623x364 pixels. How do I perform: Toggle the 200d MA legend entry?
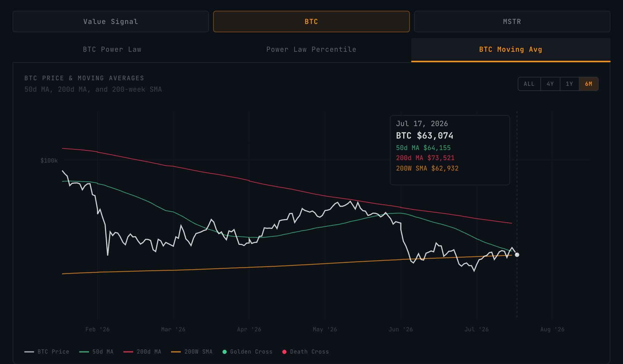tap(142, 352)
